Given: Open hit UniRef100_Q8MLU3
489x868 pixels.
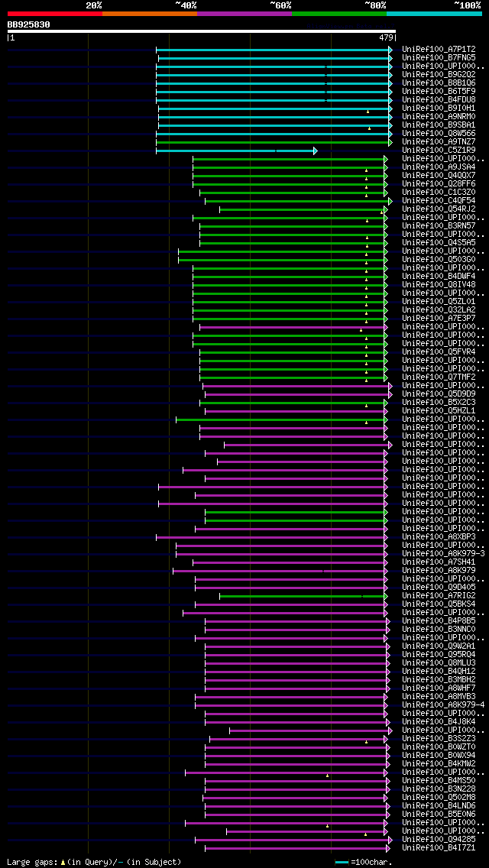Looking at the screenshot, I should tap(439, 663).
